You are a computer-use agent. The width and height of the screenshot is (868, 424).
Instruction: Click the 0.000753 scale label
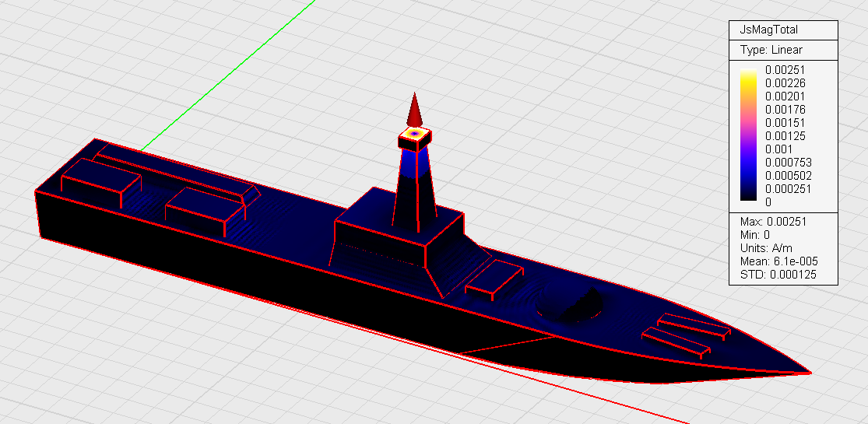pyautogui.click(x=789, y=163)
